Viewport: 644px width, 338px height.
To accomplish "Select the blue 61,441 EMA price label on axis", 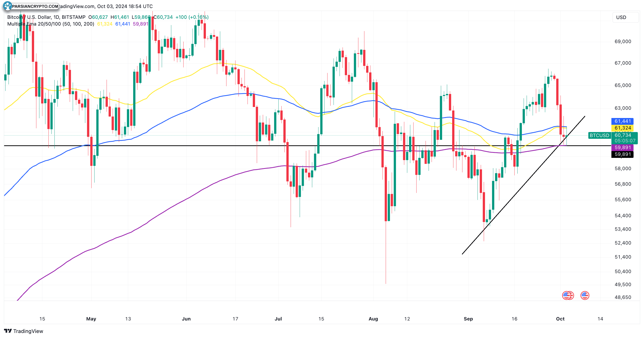I will [622, 121].
